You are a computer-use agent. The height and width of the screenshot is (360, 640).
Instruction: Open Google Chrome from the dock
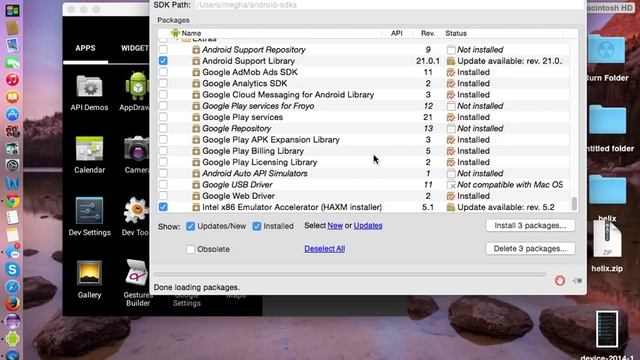click(x=12, y=201)
